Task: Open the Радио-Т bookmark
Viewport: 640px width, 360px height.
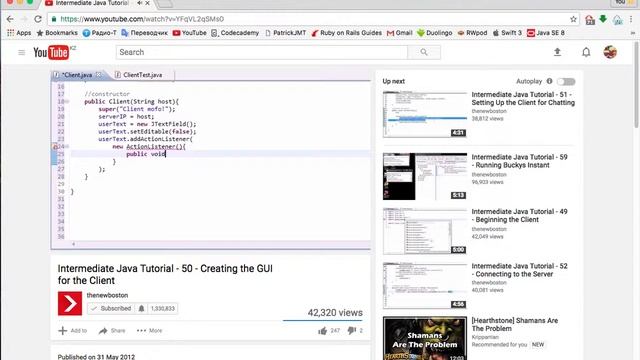Action: (100, 33)
